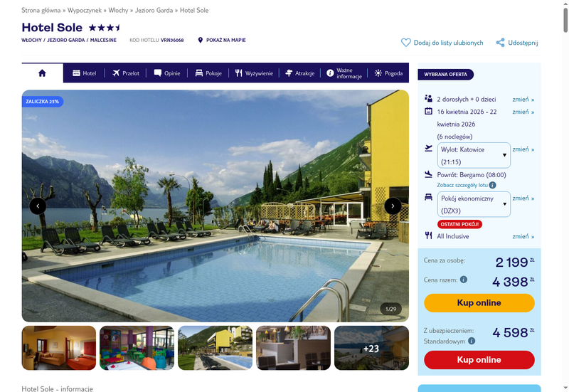
Task: Click info icon by Zobacz szczegóły lotu
Action: 492,185
